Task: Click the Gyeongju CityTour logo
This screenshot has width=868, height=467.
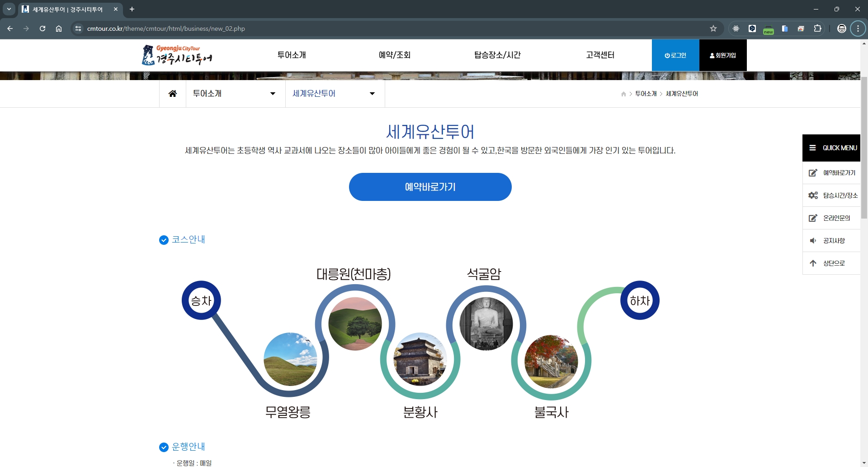Action: pos(177,55)
